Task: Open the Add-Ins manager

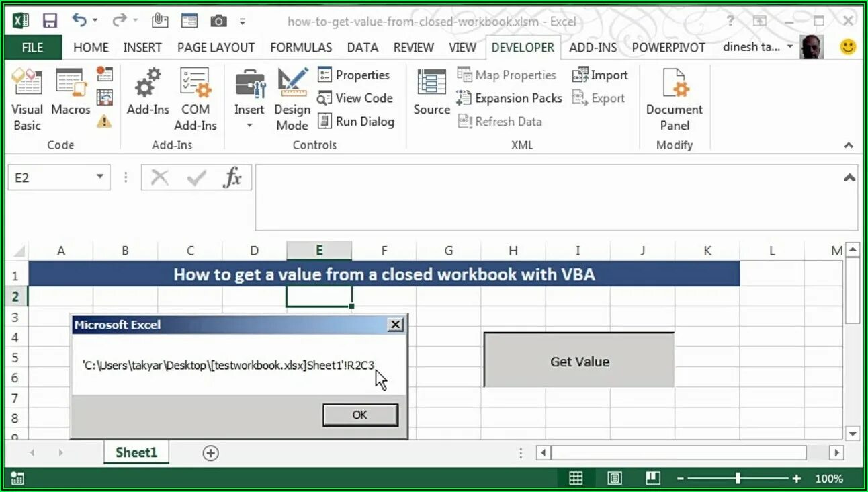Action: [148, 92]
